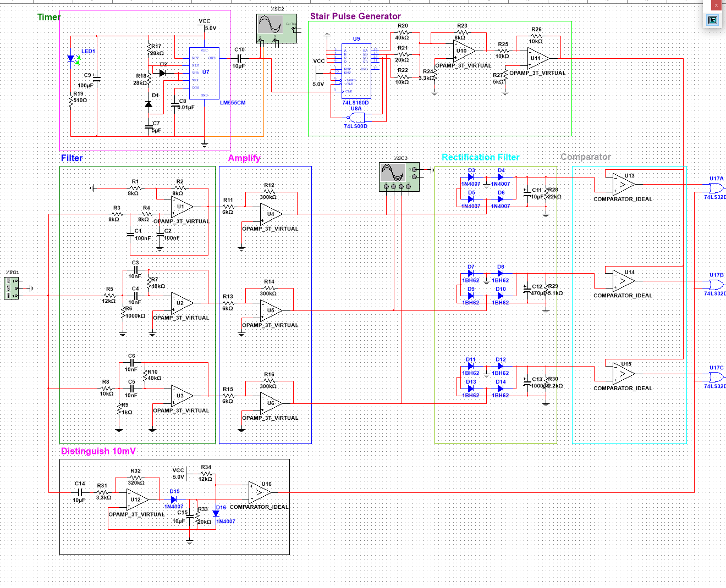The width and height of the screenshot is (726, 588).
Task: Select amplifier op-amp U5
Action: [272, 310]
